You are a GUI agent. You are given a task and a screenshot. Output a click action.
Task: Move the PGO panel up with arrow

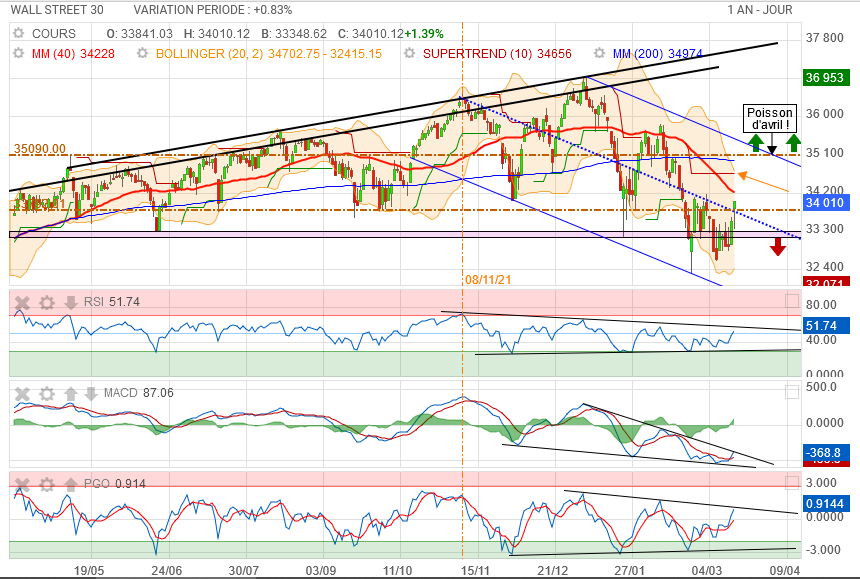coord(71,484)
